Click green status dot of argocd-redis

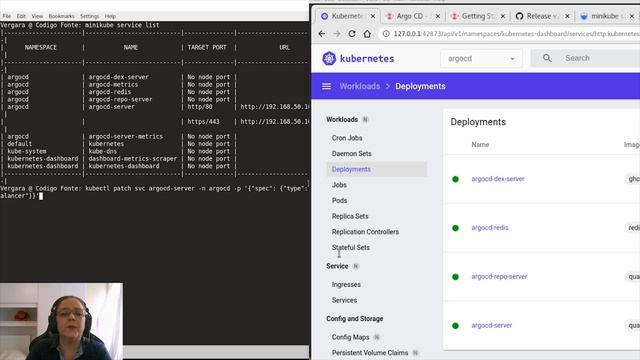click(x=456, y=228)
